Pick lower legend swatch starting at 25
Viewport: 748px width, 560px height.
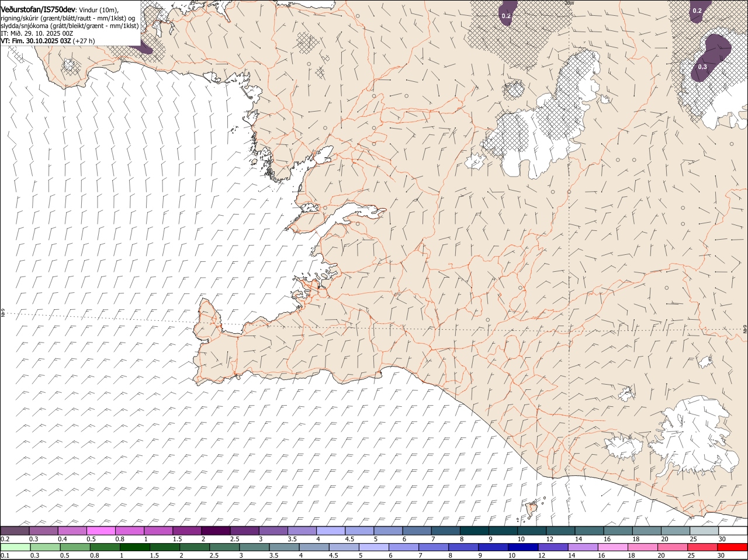tap(702, 547)
